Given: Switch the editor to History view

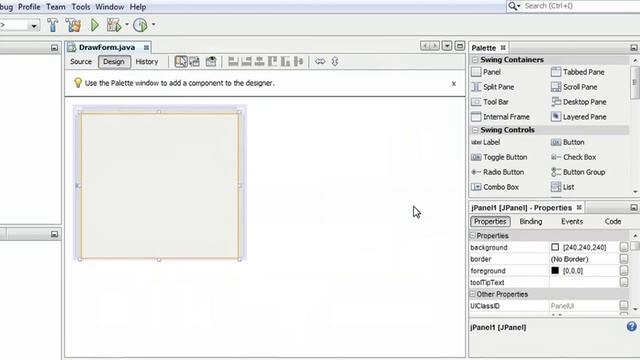Looking at the screenshot, I should (x=147, y=62).
